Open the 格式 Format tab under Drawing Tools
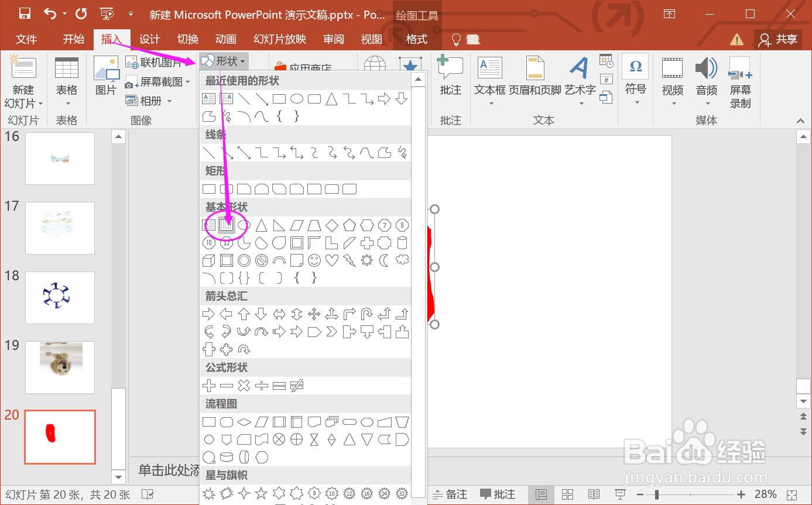The image size is (812, 505). pos(417,39)
